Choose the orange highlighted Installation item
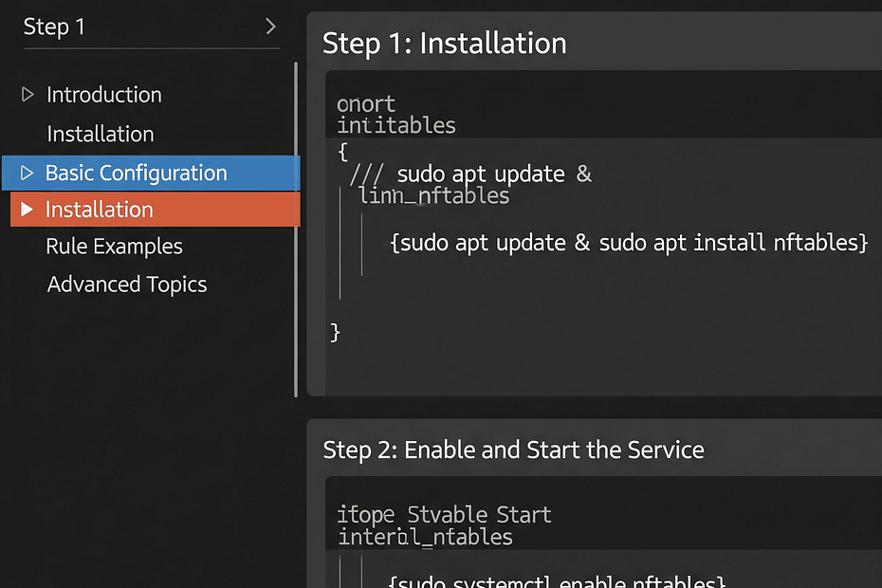 (100, 210)
